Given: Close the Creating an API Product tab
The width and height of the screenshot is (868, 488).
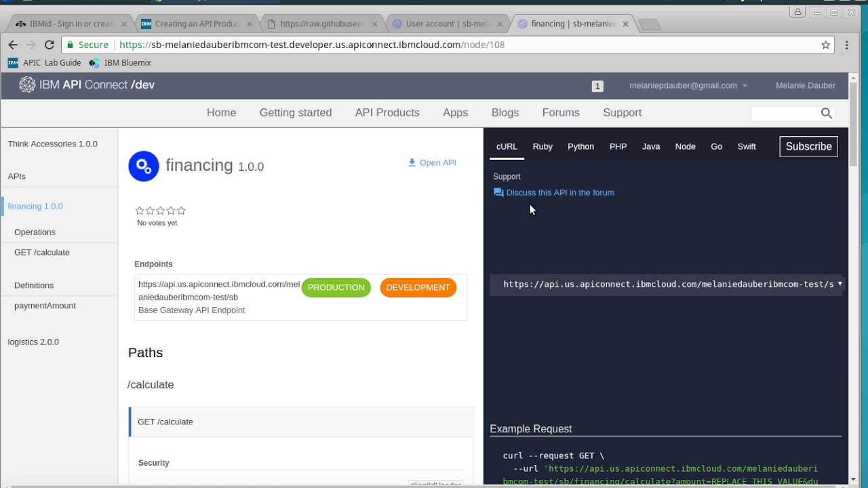Looking at the screenshot, I should [249, 24].
